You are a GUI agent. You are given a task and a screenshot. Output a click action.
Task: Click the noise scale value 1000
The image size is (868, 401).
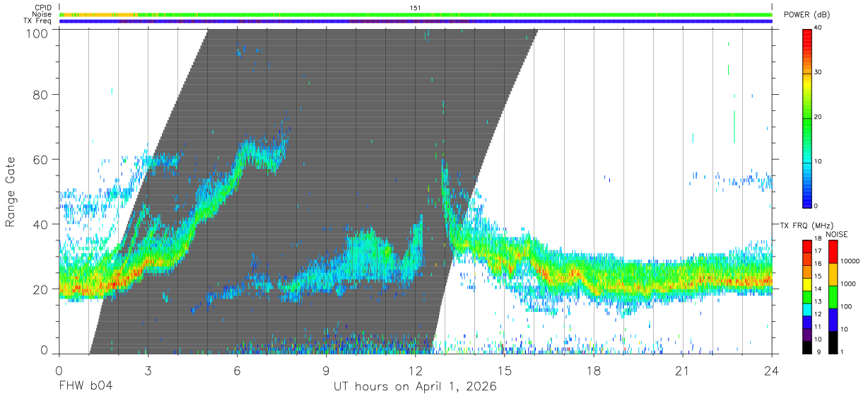point(848,285)
